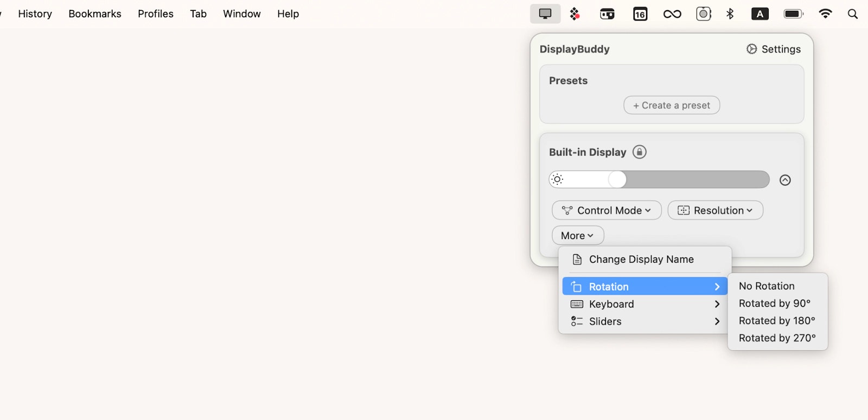Viewport: 868px width, 420px height.
Task: Open the History menu
Action: [35, 14]
